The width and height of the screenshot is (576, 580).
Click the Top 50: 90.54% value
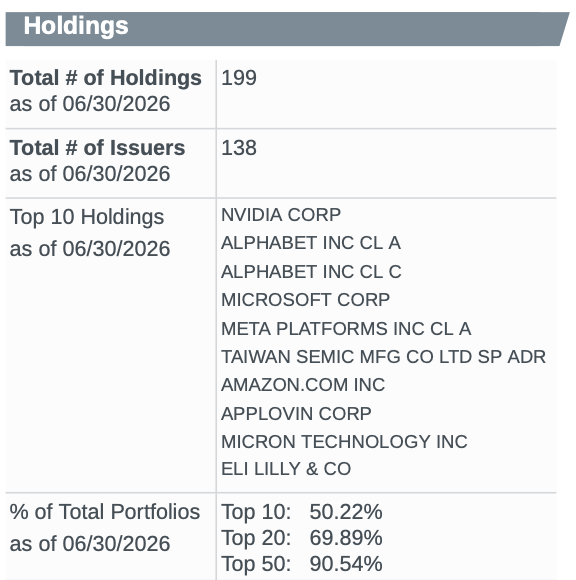pos(302,564)
